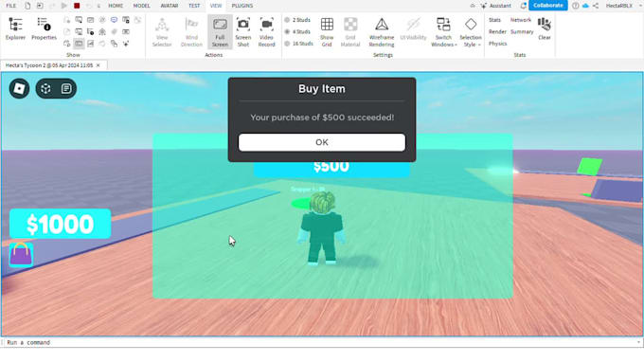Click the cube icon in game top bar

coord(45,88)
